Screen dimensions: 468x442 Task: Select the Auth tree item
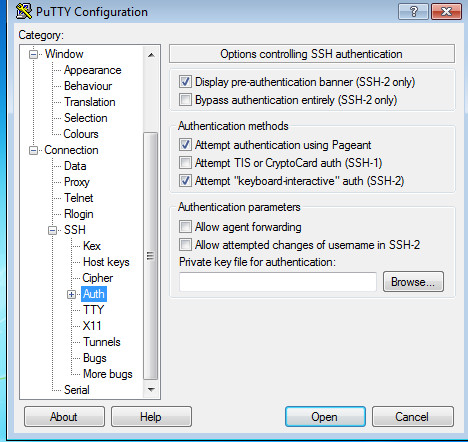(x=94, y=294)
